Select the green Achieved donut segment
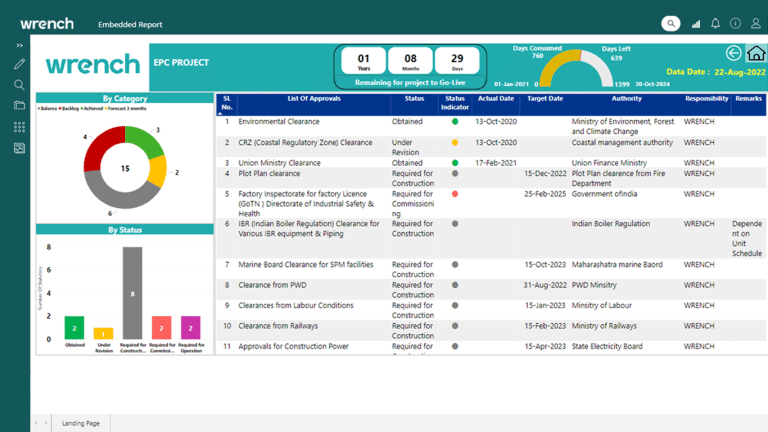Screen dimensions: 768x432 click(x=146, y=140)
